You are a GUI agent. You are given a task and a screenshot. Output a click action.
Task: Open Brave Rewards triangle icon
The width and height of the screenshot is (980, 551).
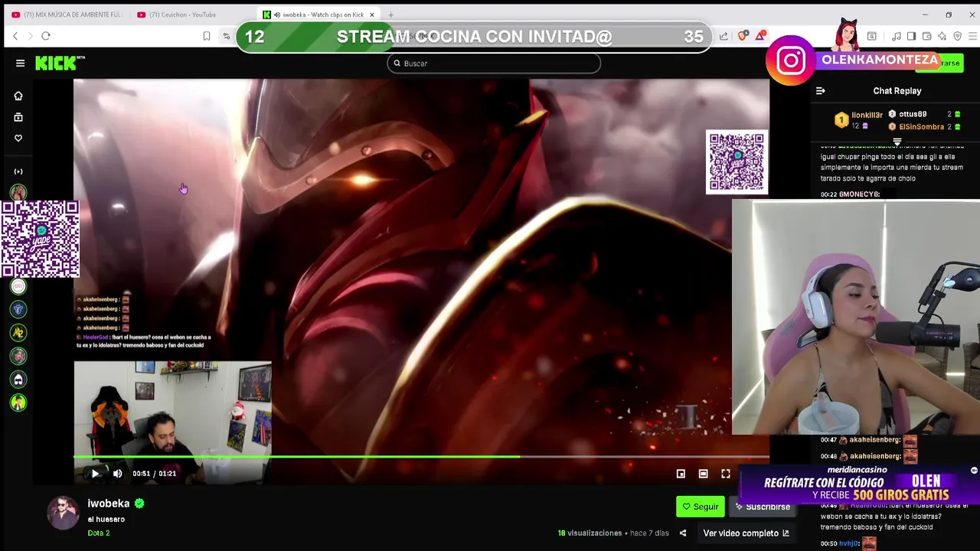pos(760,36)
